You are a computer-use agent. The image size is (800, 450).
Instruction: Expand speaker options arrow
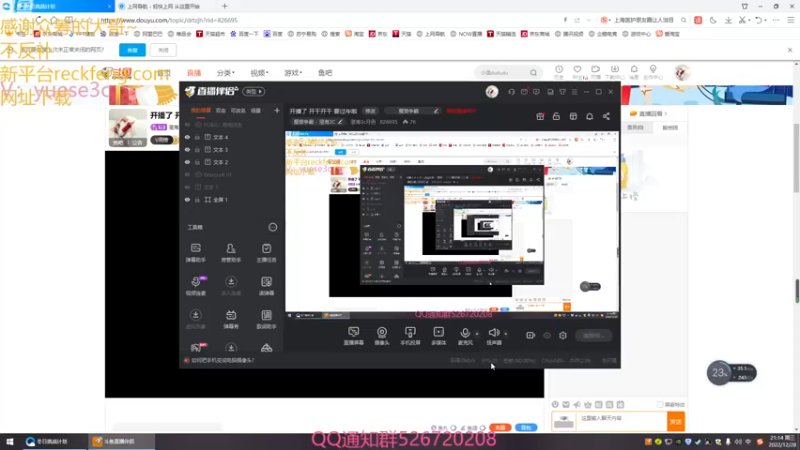(506, 334)
